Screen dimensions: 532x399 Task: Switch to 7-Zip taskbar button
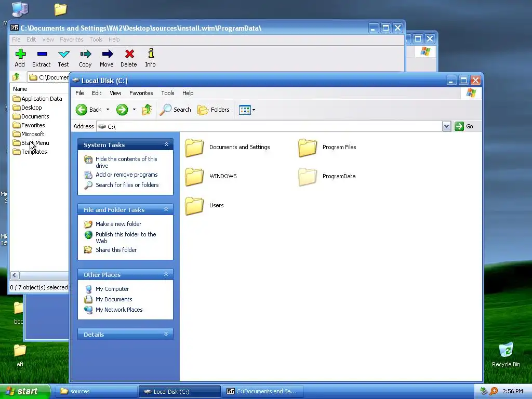pyautogui.click(x=262, y=392)
